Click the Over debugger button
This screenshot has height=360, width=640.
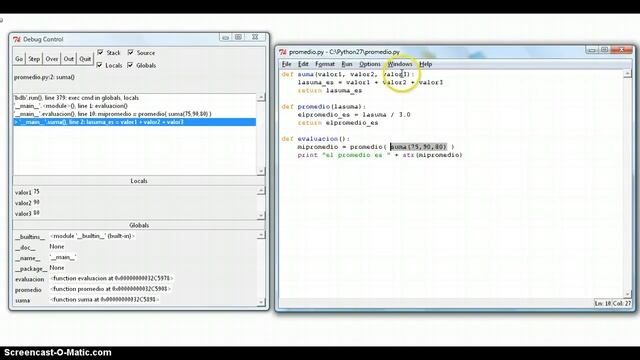tap(51, 59)
